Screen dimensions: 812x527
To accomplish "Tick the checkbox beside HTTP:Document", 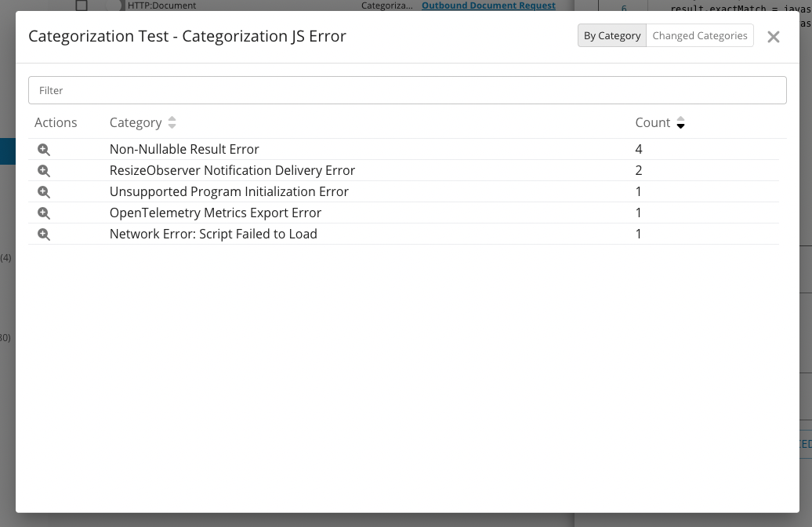I will [x=82, y=5].
